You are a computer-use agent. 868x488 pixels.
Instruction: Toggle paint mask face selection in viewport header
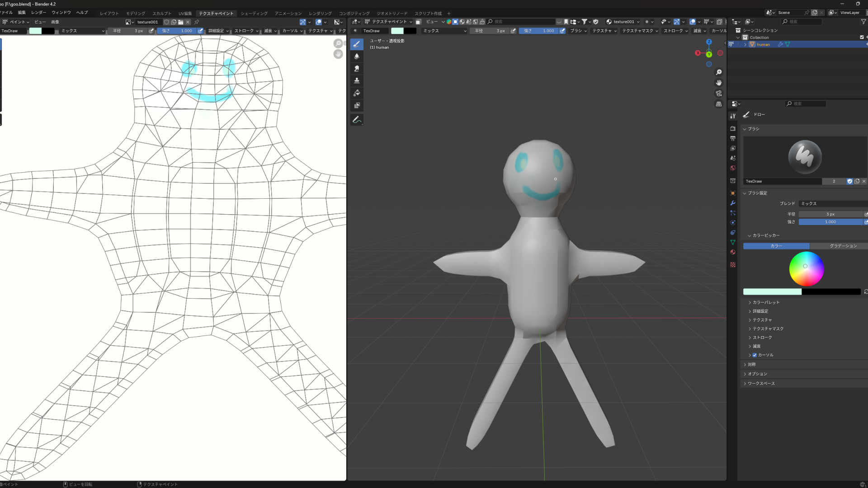[418, 22]
